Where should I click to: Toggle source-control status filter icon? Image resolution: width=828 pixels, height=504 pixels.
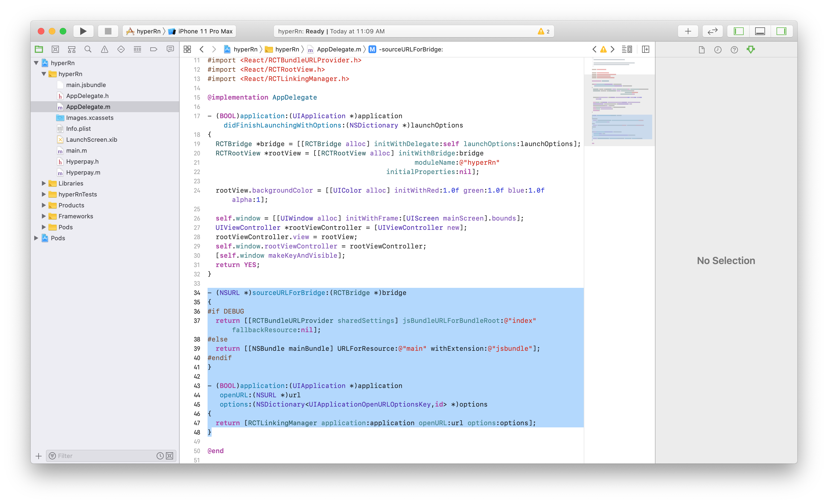pos(170,456)
